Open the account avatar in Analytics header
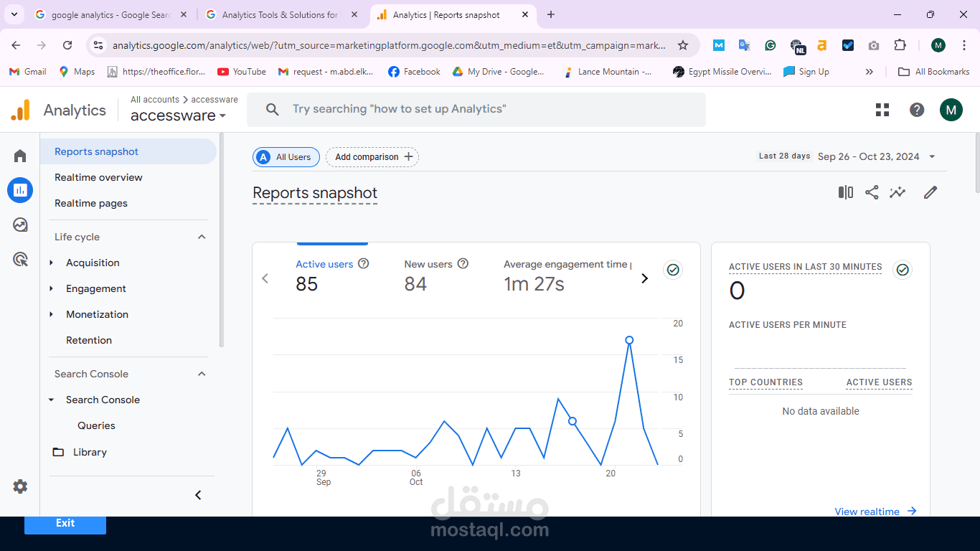Viewport: 980px width, 551px height. point(951,110)
